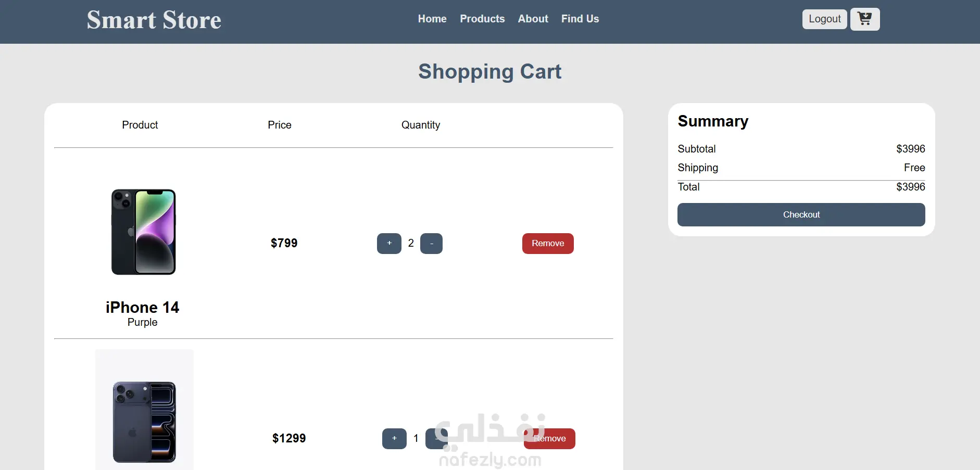This screenshot has height=470, width=980.
Task: Remove the $1299 item from cart
Action: click(549, 439)
